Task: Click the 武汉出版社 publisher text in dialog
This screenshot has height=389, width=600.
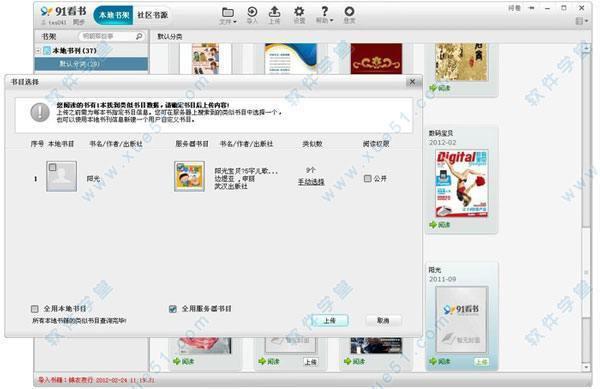Action: tap(231, 187)
